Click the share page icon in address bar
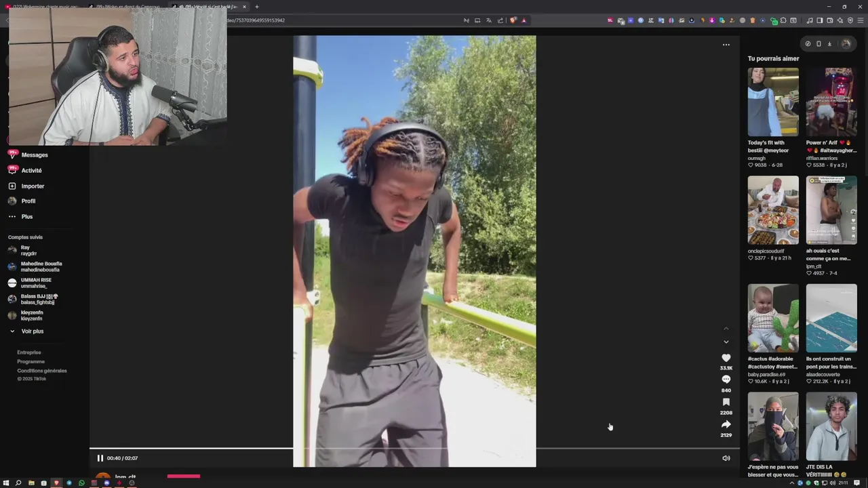The image size is (868, 488). 500,20
